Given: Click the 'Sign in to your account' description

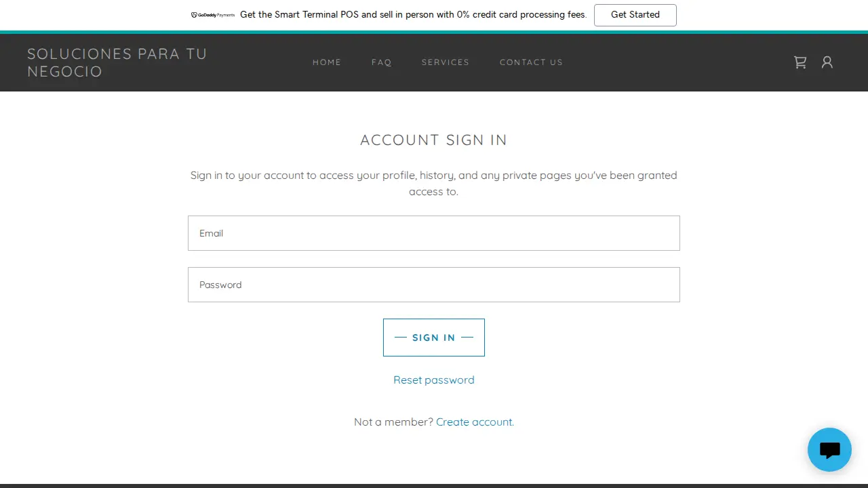Looking at the screenshot, I should 434,183.
